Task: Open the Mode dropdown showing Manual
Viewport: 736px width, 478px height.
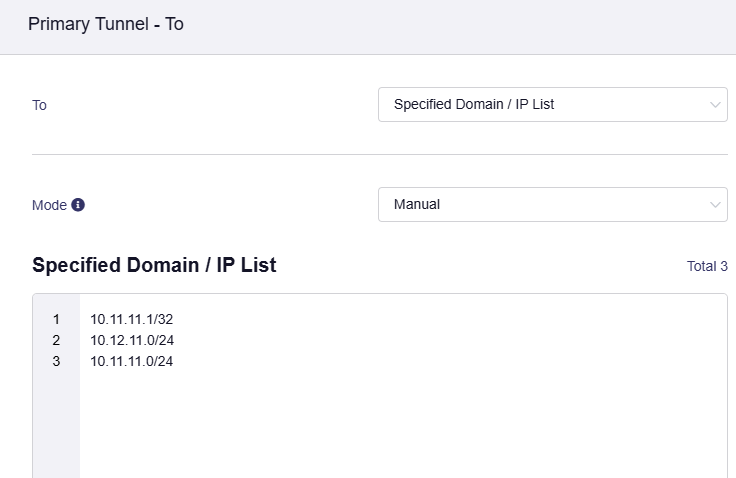Action: (552, 204)
